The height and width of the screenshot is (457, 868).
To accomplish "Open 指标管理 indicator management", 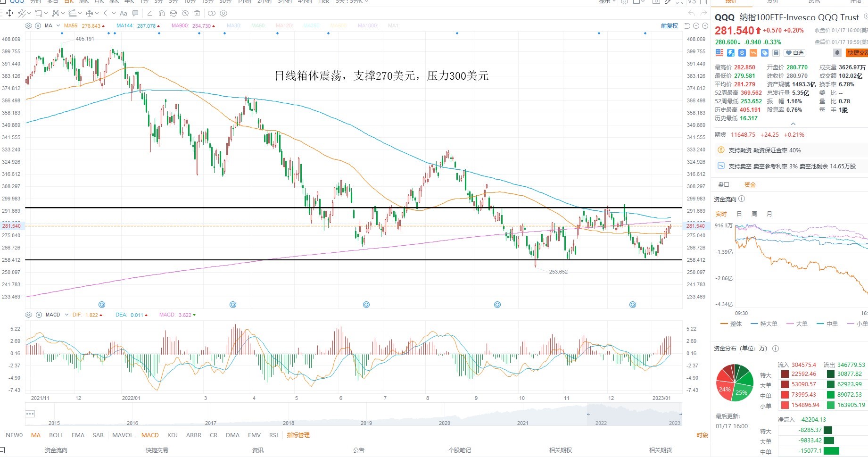I will click(298, 435).
